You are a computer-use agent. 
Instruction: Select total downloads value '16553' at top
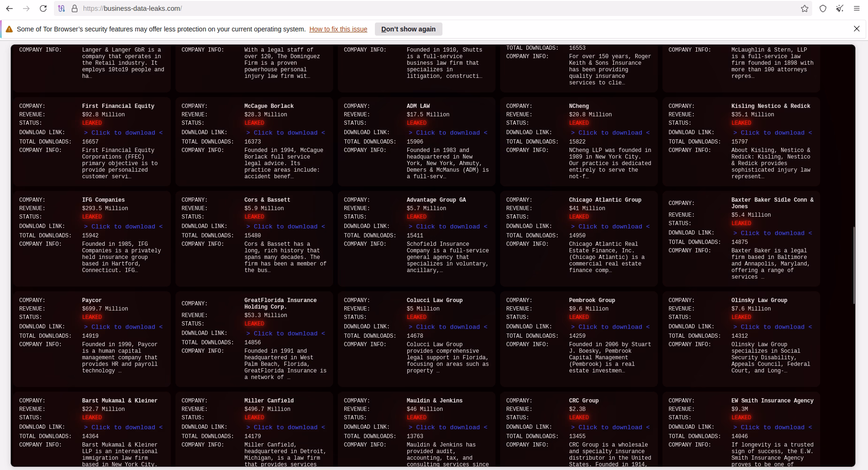[577, 48]
